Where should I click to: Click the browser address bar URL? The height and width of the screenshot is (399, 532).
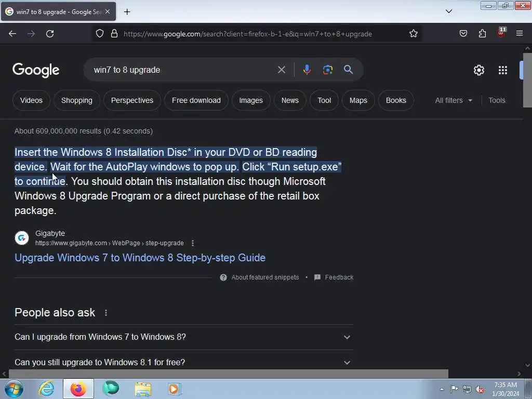tap(248, 34)
